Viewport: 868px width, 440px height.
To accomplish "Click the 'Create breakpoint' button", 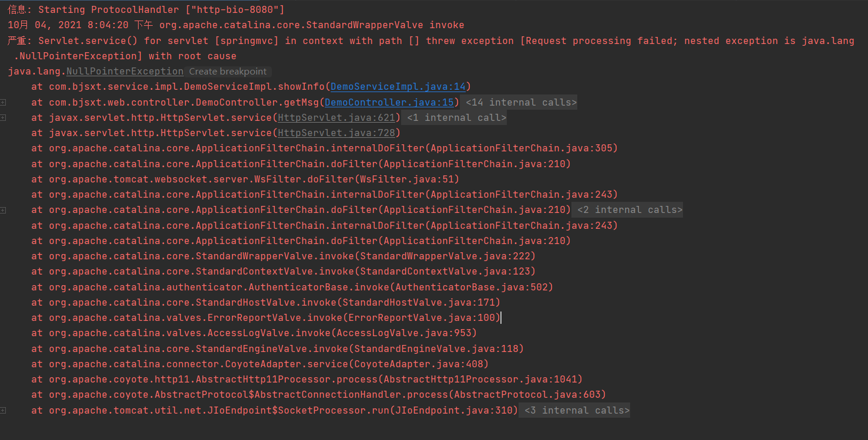I will [228, 72].
